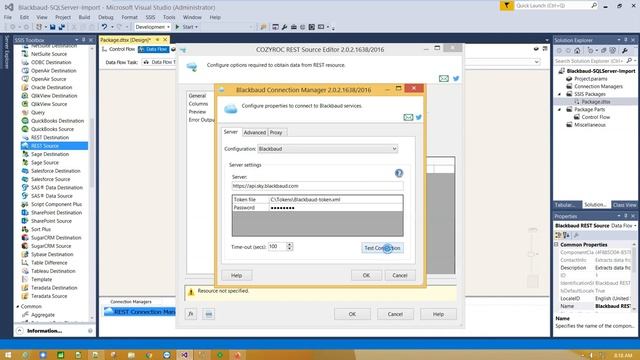Select General page in REST Source Editor
Image resolution: width=640 pixels, height=360 pixels.
coord(197,96)
